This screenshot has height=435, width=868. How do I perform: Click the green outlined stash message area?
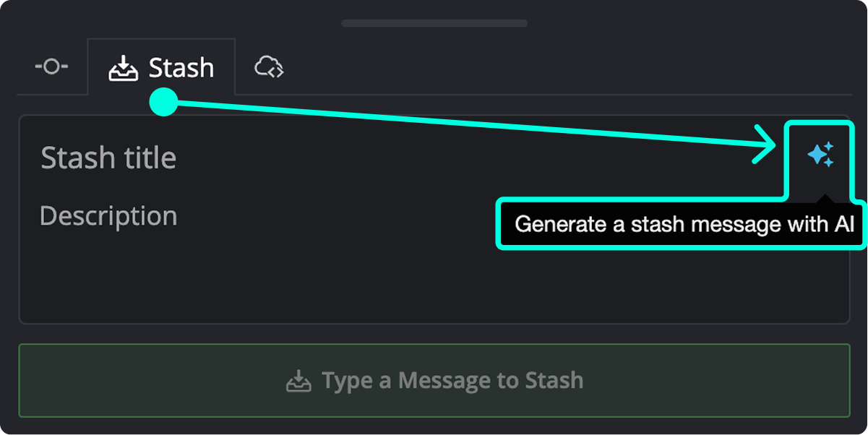[434, 379]
